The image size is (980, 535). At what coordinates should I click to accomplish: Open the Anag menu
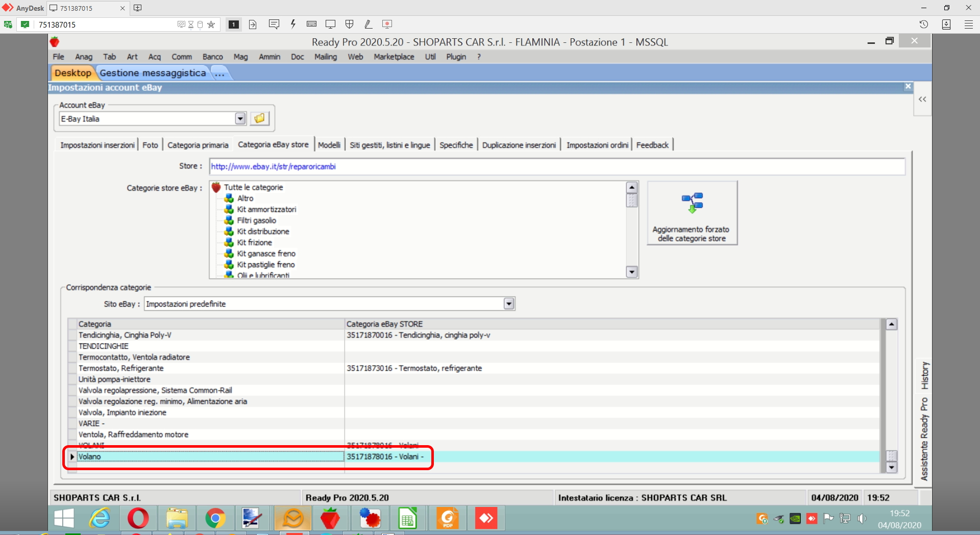click(x=84, y=57)
